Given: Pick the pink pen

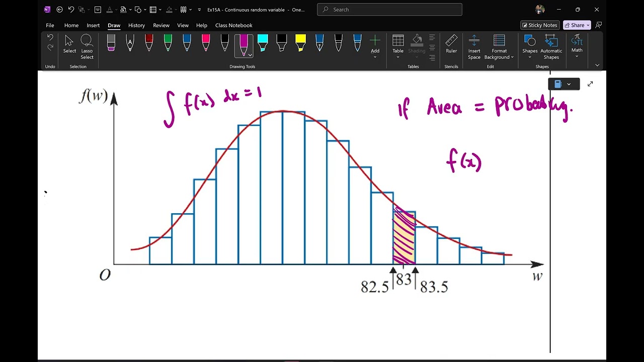Looking at the screenshot, I should click(206, 43).
